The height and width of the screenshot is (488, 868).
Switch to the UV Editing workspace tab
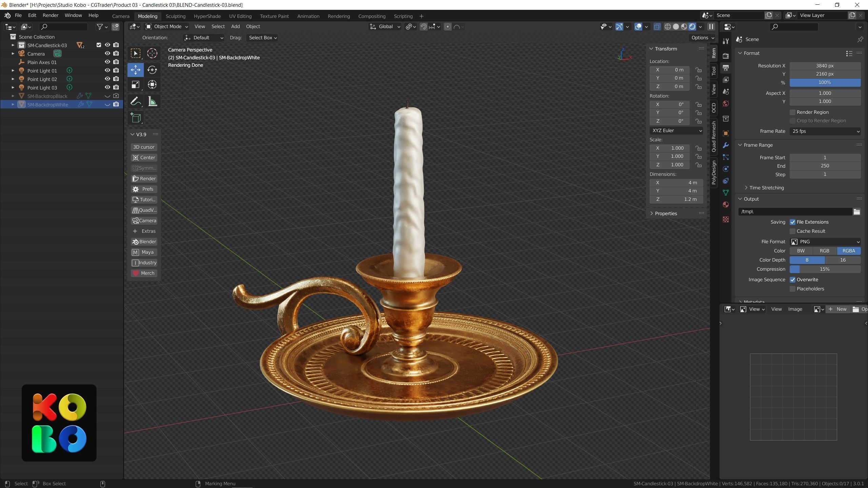(240, 16)
